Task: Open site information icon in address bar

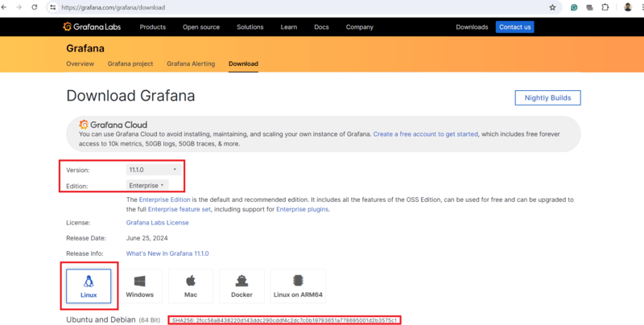Action: coord(52,7)
